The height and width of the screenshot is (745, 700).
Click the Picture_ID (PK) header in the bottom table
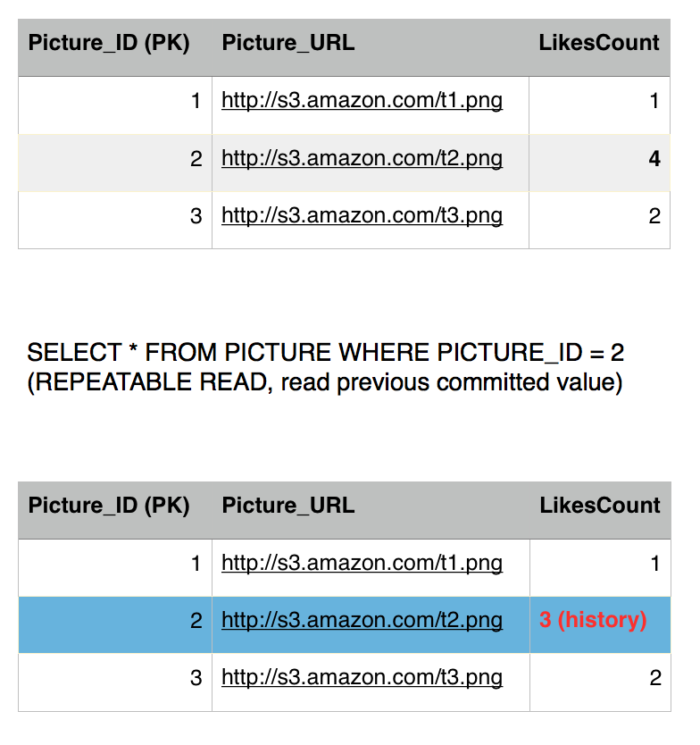[109, 506]
